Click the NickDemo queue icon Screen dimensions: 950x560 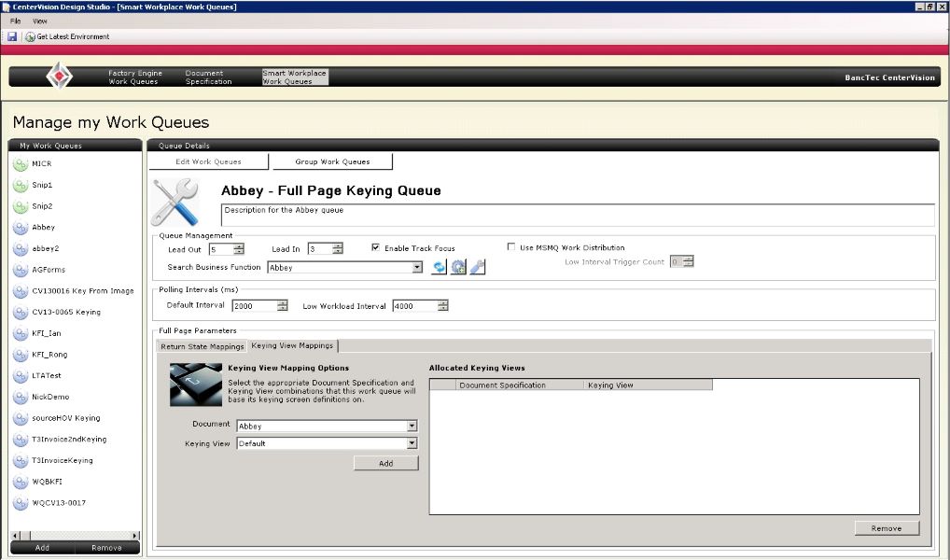[21, 398]
